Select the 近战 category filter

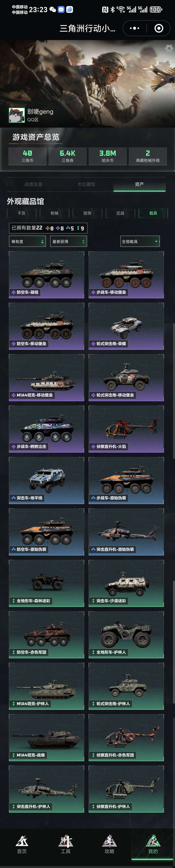click(x=120, y=213)
